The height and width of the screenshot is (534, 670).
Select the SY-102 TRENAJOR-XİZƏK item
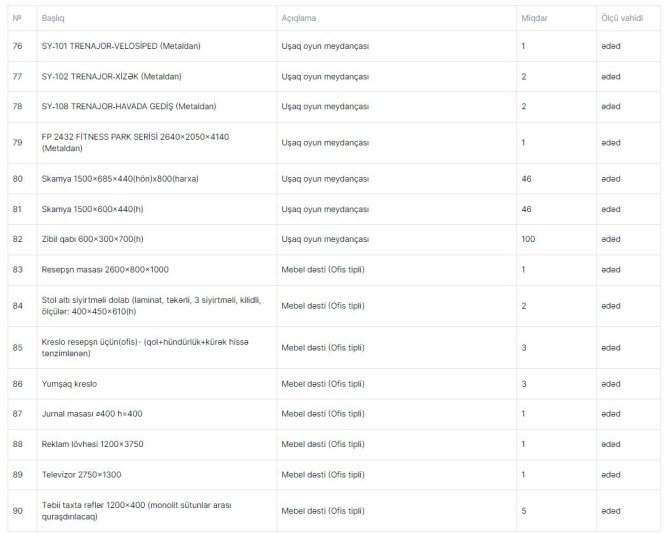click(x=112, y=76)
